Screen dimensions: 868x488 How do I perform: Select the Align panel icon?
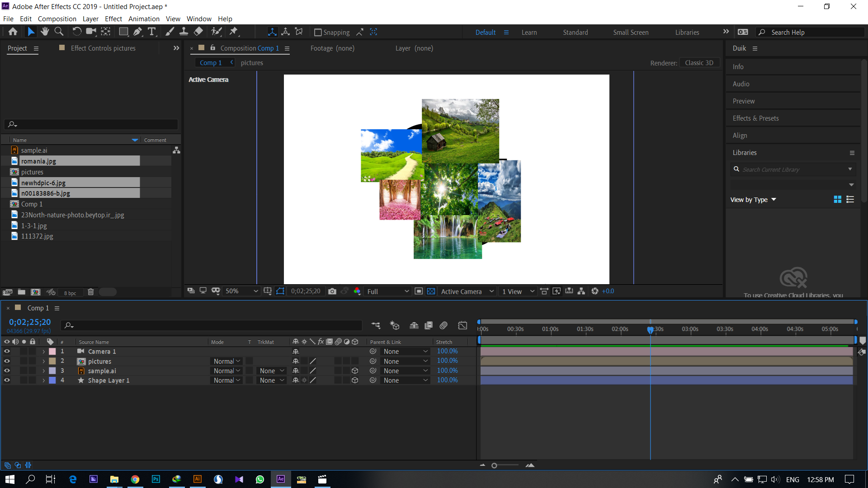(x=739, y=135)
